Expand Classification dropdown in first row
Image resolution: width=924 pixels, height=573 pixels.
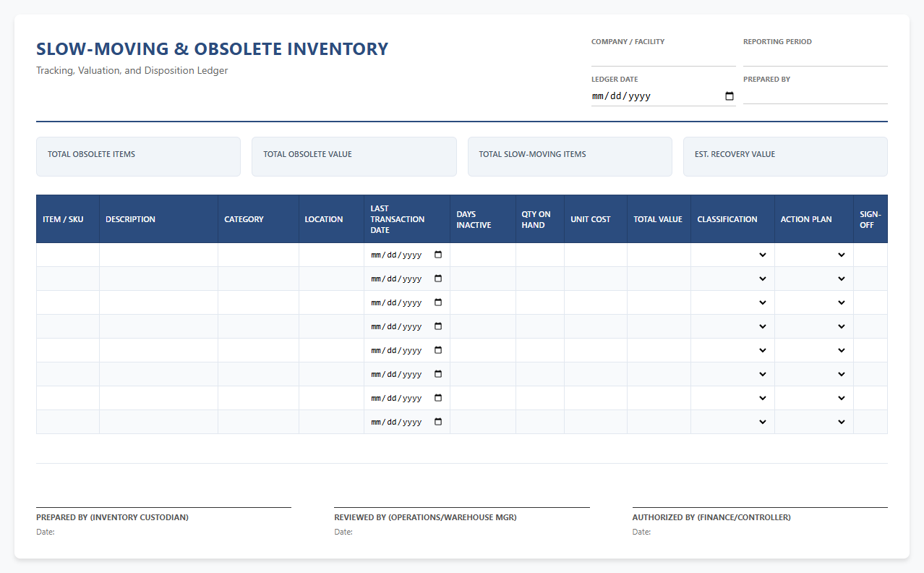coord(732,255)
